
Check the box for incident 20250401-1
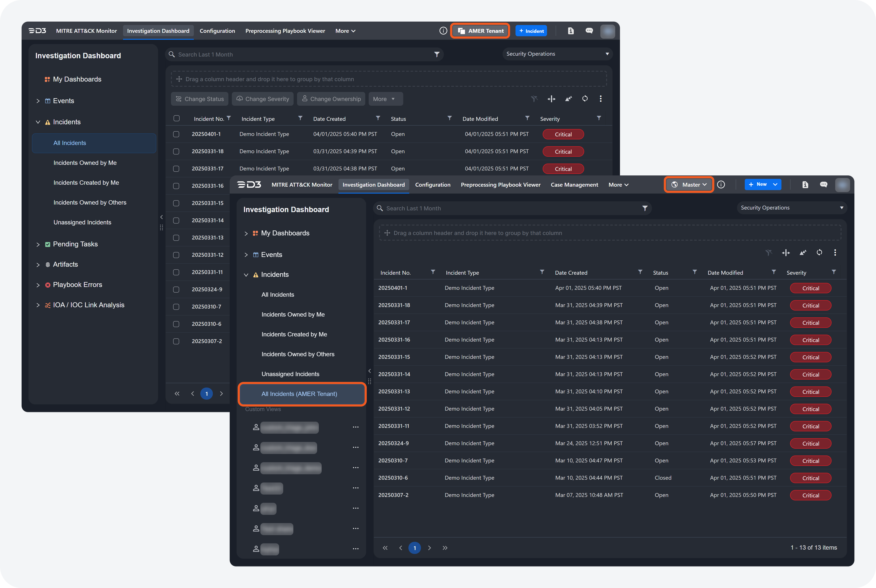[176, 134]
